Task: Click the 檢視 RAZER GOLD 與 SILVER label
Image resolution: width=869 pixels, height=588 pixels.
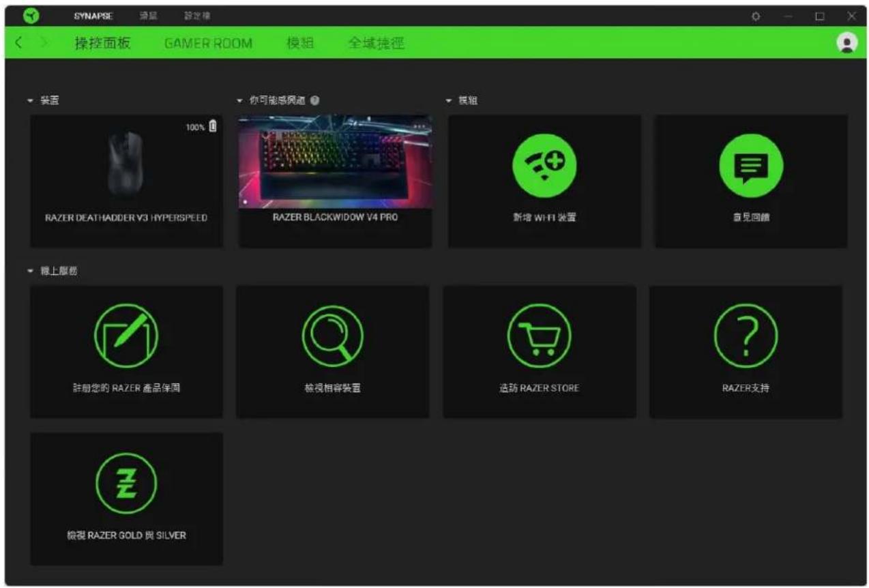Action: 126,535
